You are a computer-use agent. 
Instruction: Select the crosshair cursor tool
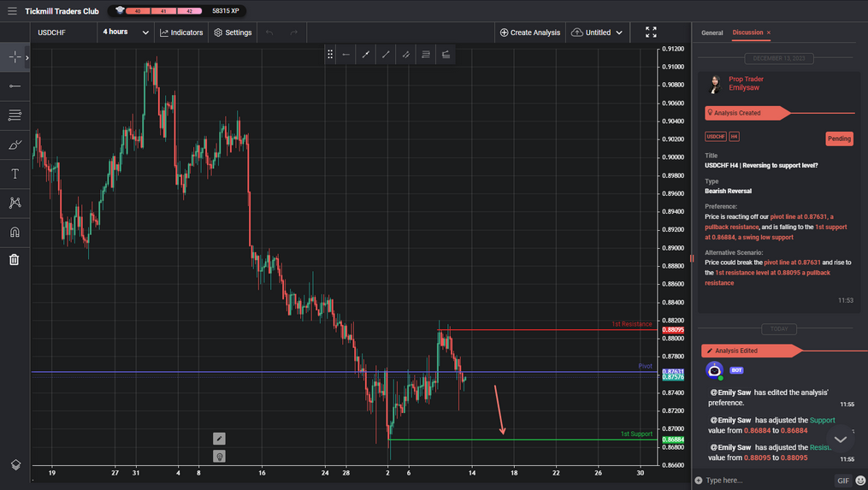tap(15, 57)
